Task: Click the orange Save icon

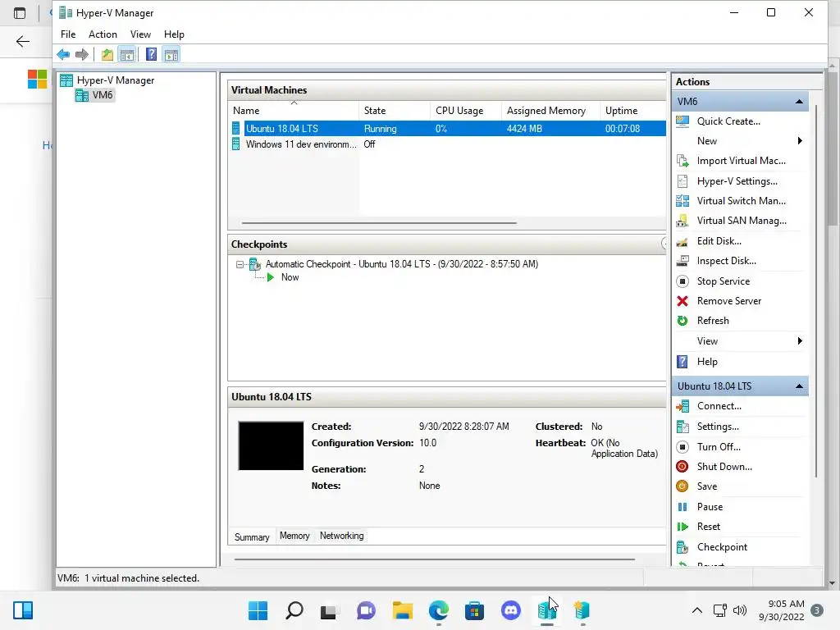Action: point(682,486)
